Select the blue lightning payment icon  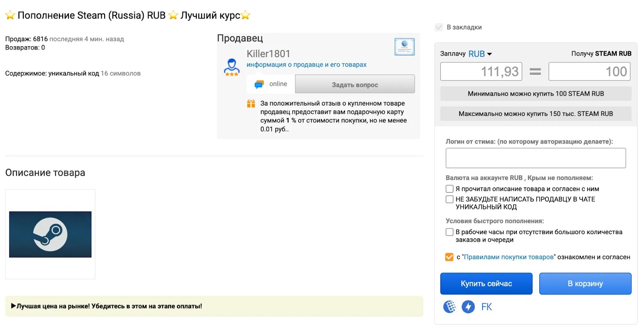point(468,307)
